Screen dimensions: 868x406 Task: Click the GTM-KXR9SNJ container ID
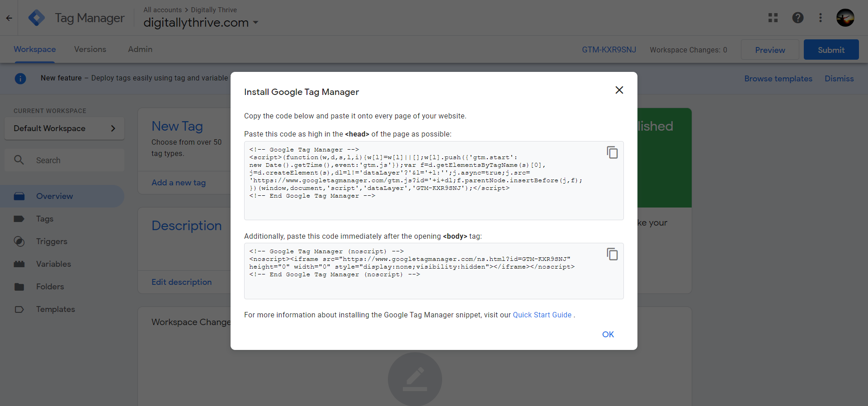[x=609, y=50]
